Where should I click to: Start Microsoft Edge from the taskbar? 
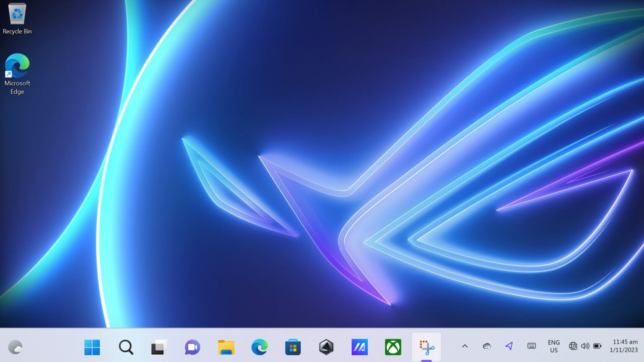point(259,347)
